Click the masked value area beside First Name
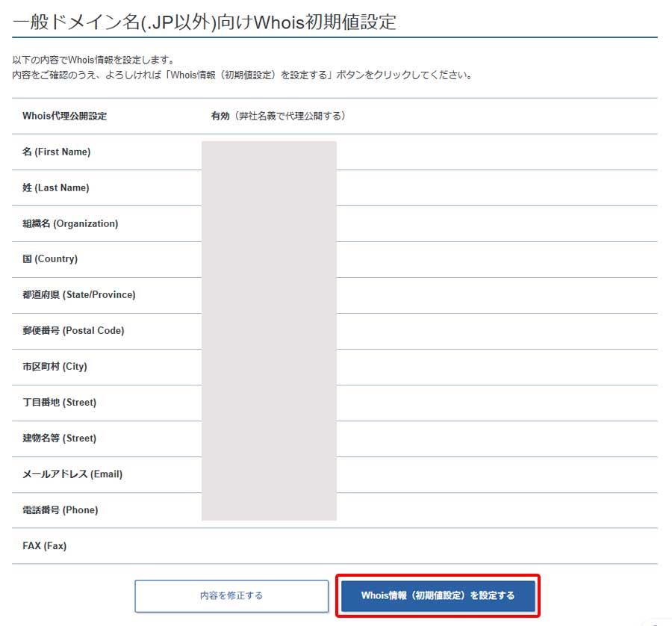Viewport: 672px width, 626px height. pos(269,152)
